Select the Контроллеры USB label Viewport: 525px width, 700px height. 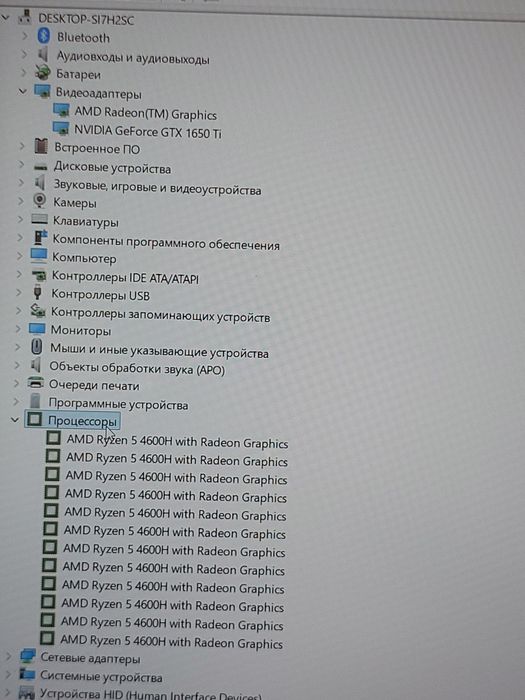pos(100,295)
